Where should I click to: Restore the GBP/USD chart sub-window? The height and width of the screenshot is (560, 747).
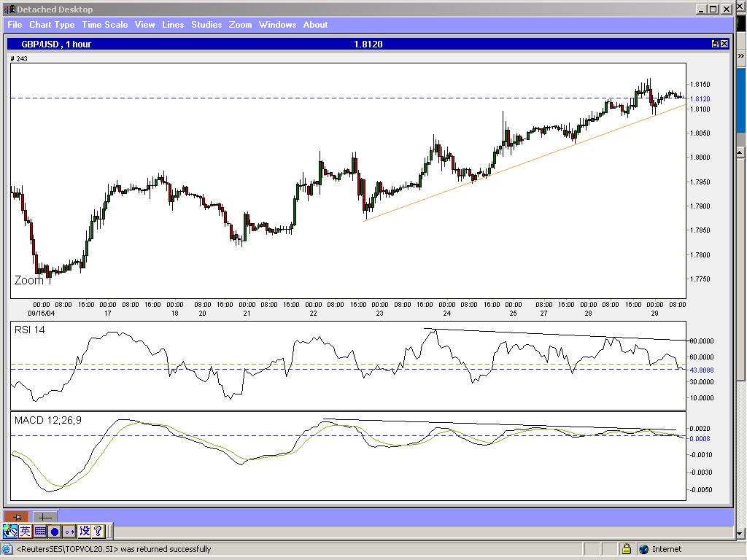715,44
